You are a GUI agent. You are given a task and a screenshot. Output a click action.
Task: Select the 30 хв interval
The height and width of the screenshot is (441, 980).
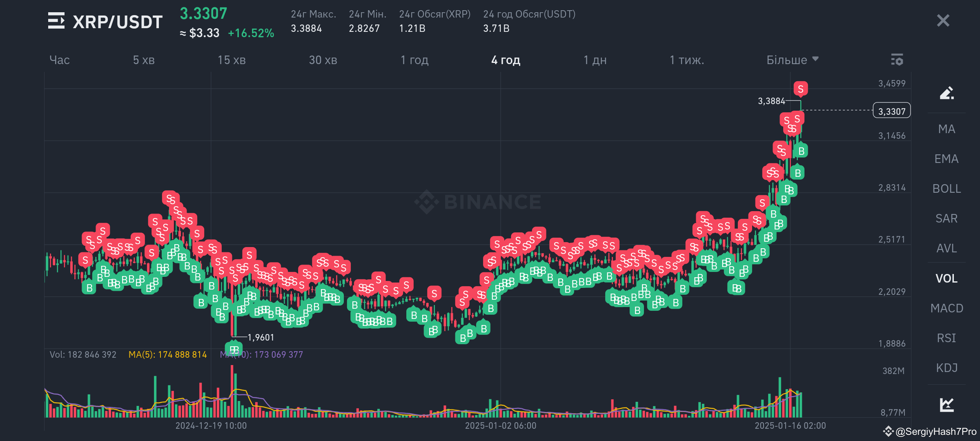pyautogui.click(x=323, y=60)
